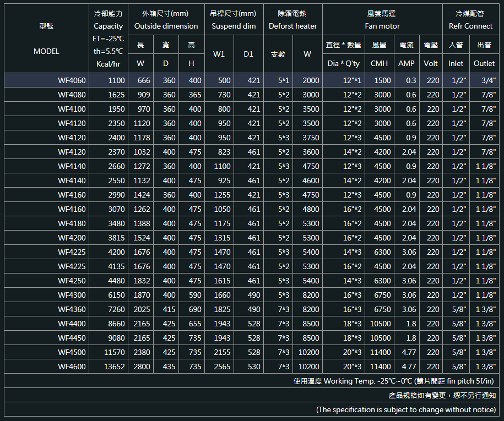The height and width of the screenshot is (421, 504).
Task: Select the Chinese spec-change notice line
Action: 442,395
